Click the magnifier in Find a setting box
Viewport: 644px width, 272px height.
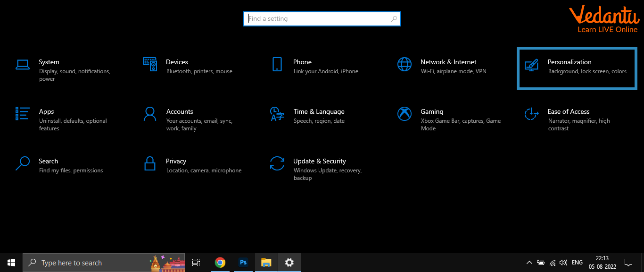pos(394,19)
